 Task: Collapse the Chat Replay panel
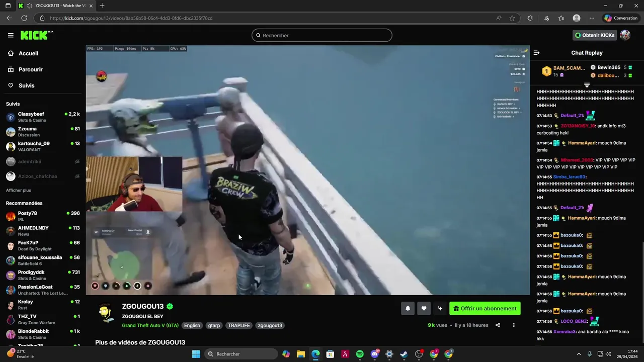pyautogui.click(x=536, y=53)
